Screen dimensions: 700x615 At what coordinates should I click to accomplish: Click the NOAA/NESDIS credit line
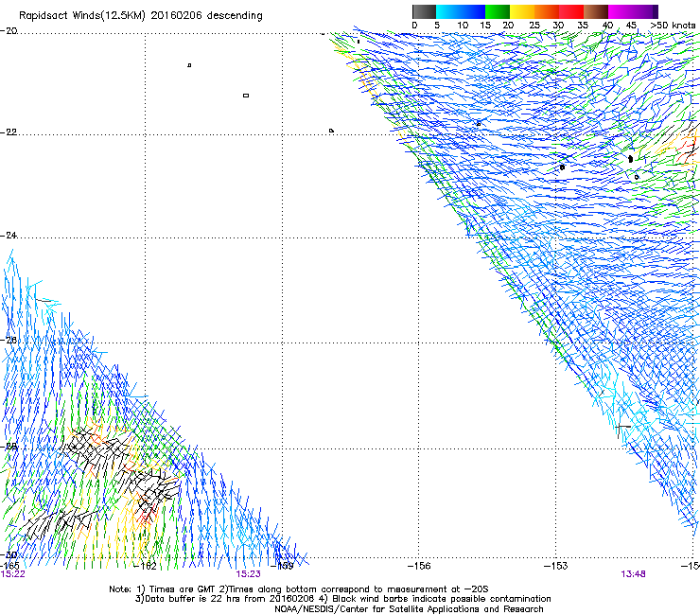click(409, 609)
